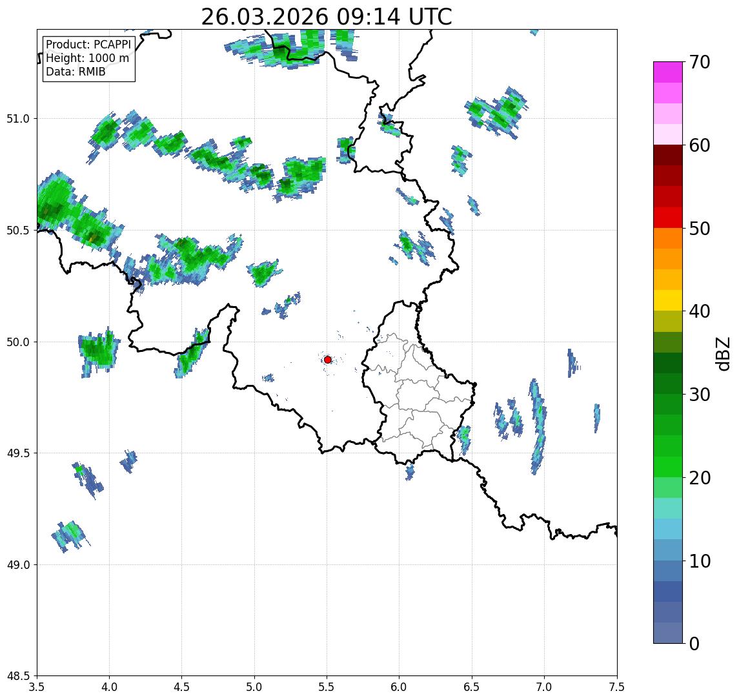Click the longitude axis label 5.5
Screen dimensions: 739x700
327,686
